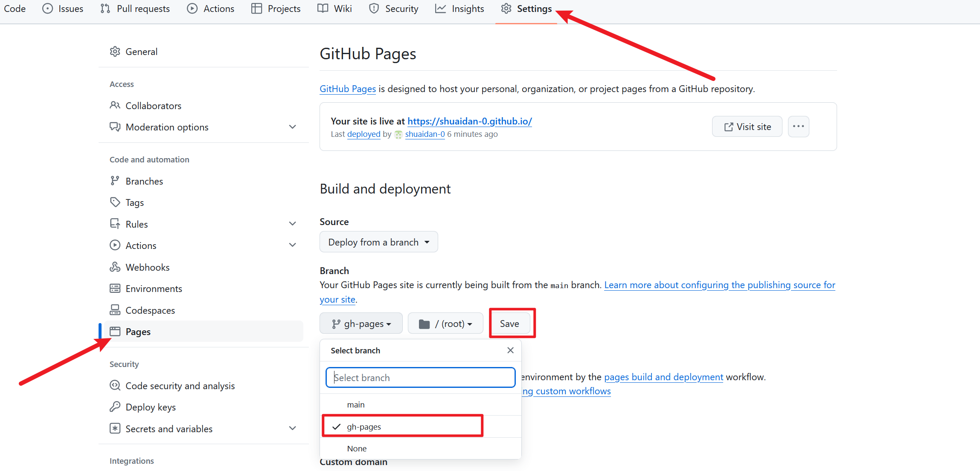Focus the Select branch filter field

[420, 378]
